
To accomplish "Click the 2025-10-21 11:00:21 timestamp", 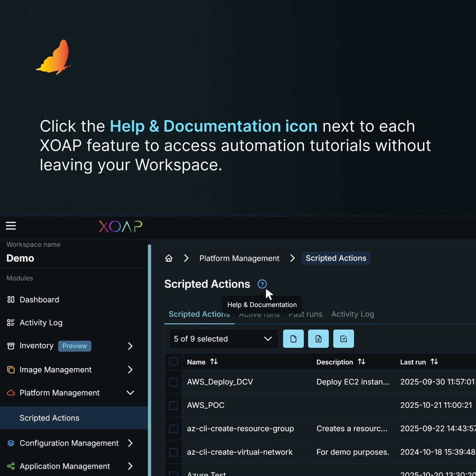I will click(x=436, y=405).
